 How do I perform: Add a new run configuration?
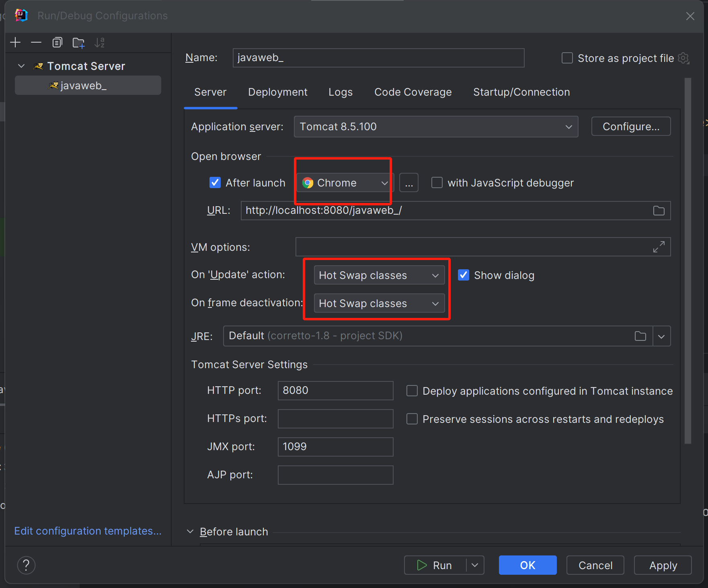(15, 42)
